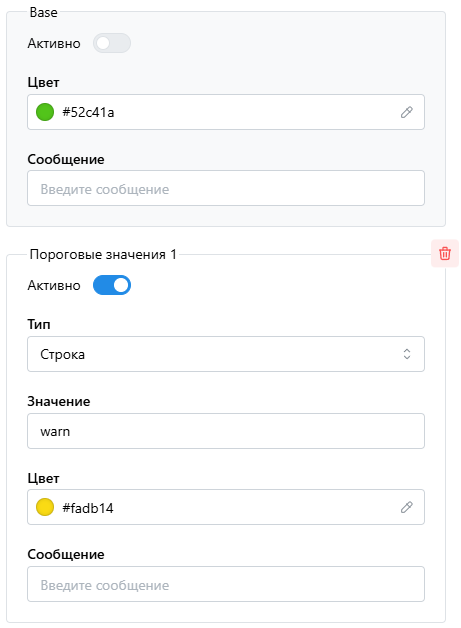Viewport: 461px width, 628px height.
Task: Focus the Base section Сообщение input
Action: [x=226, y=188]
